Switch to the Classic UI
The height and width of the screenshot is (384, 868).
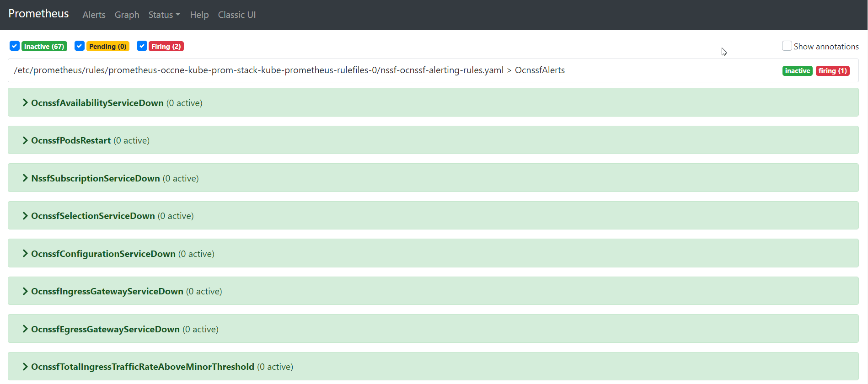tap(236, 15)
